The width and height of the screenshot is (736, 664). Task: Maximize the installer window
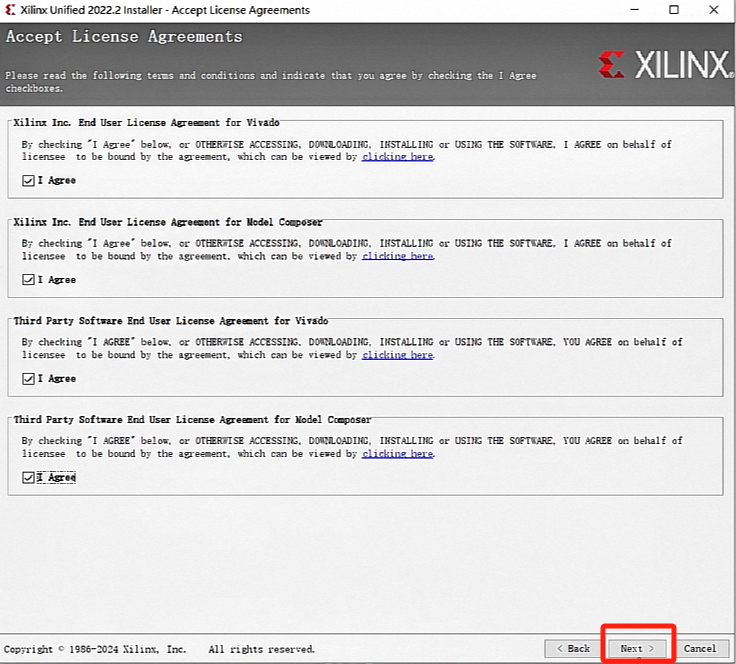674,10
